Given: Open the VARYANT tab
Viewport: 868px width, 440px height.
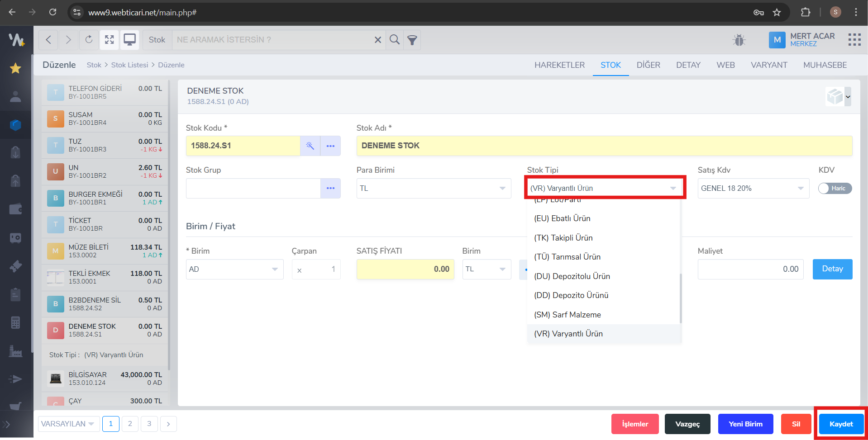Looking at the screenshot, I should coord(768,65).
